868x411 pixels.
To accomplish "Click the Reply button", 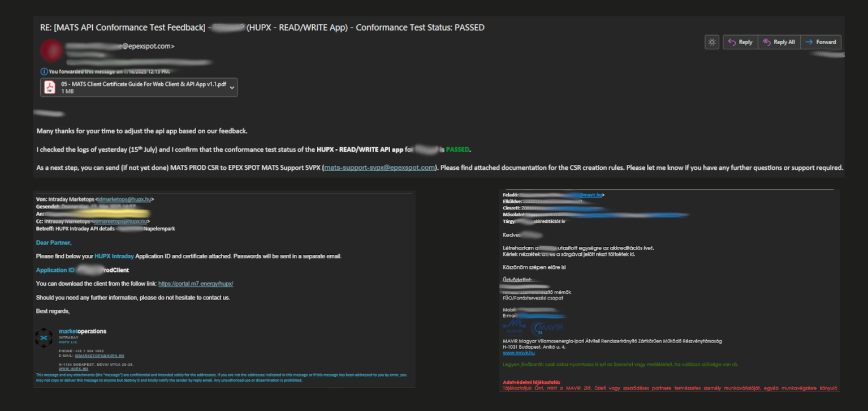I will pyautogui.click(x=740, y=42).
